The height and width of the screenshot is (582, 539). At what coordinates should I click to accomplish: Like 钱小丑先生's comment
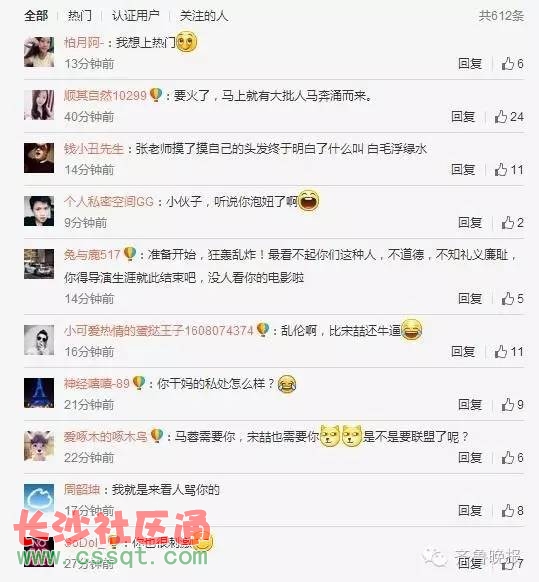coord(509,170)
